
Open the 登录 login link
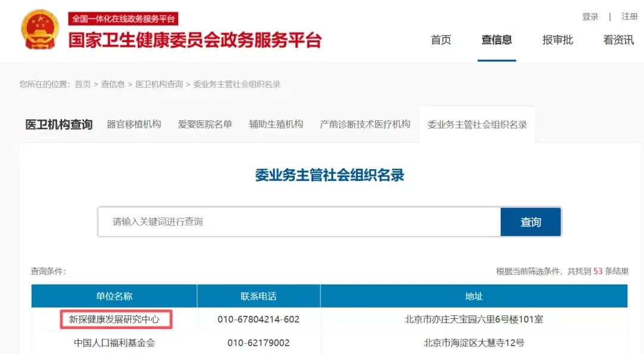tap(590, 17)
